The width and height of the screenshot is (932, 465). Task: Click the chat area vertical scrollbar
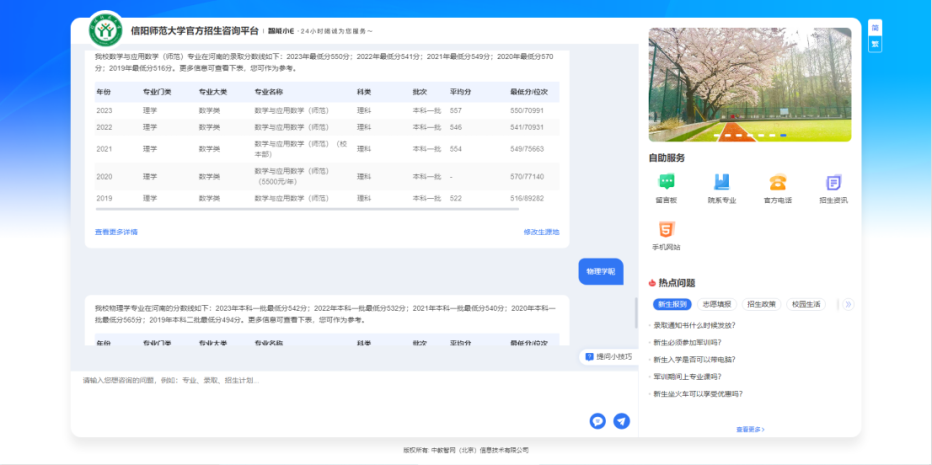pyautogui.click(x=636, y=312)
